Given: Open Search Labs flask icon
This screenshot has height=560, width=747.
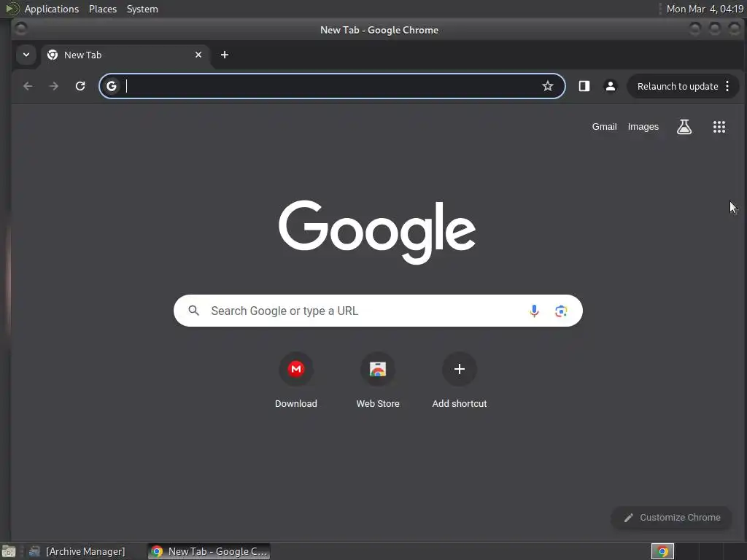Looking at the screenshot, I should (684, 127).
